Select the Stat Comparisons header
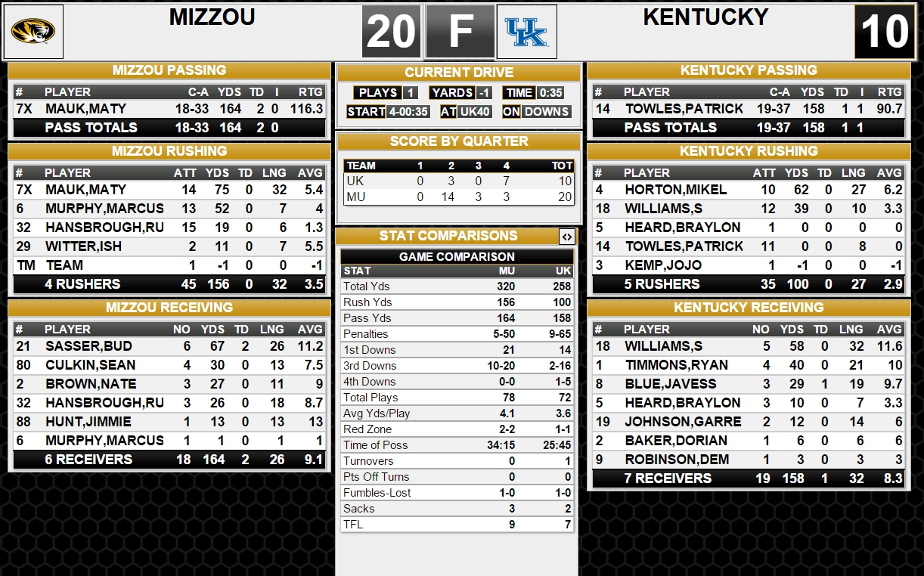The height and width of the screenshot is (576, 924). pyautogui.click(x=448, y=237)
